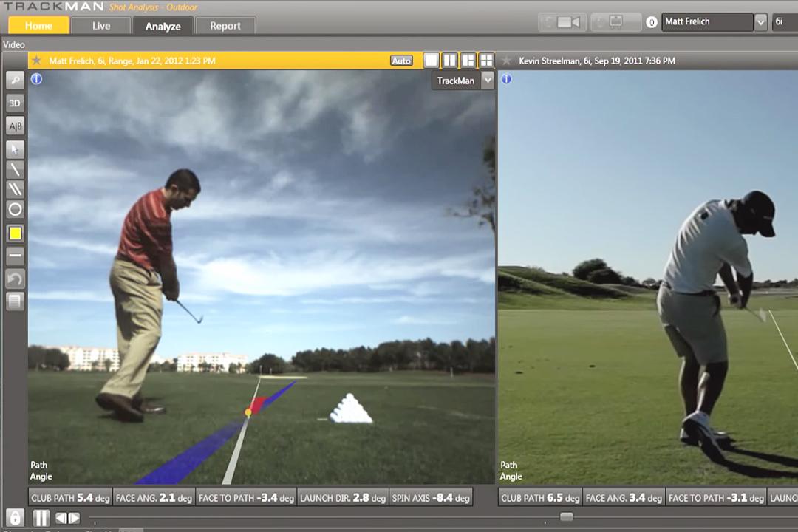Viewport: 798px width, 532px height.
Task: Toggle the lock icon at bottom left
Action: [x=15, y=518]
